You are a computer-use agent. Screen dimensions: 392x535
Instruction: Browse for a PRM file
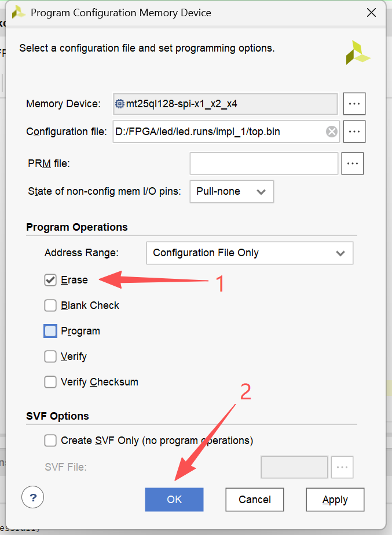(x=353, y=163)
